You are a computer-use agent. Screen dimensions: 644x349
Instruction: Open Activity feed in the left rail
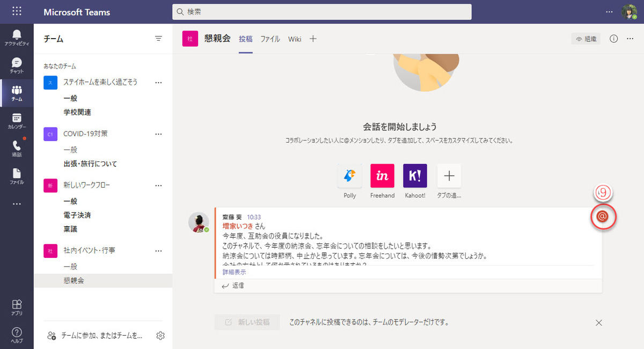(x=17, y=38)
